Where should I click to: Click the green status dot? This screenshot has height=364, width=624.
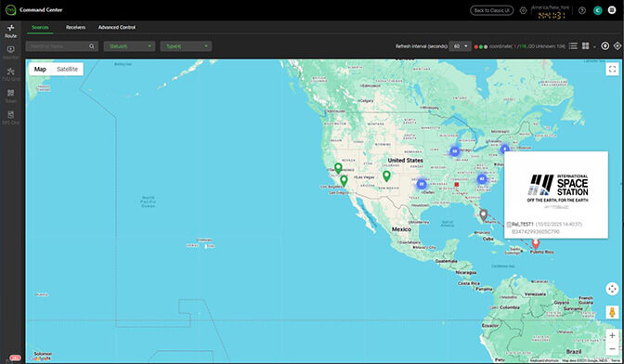(x=481, y=47)
